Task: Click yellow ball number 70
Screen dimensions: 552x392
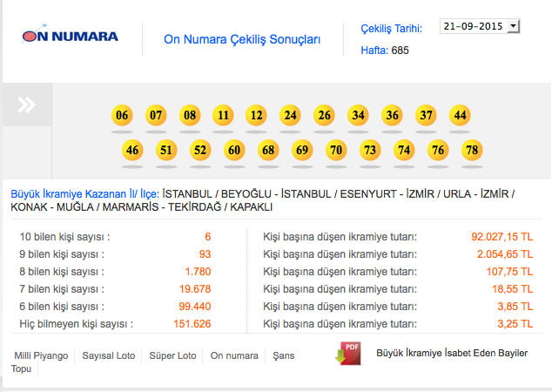Action: (x=336, y=150)
